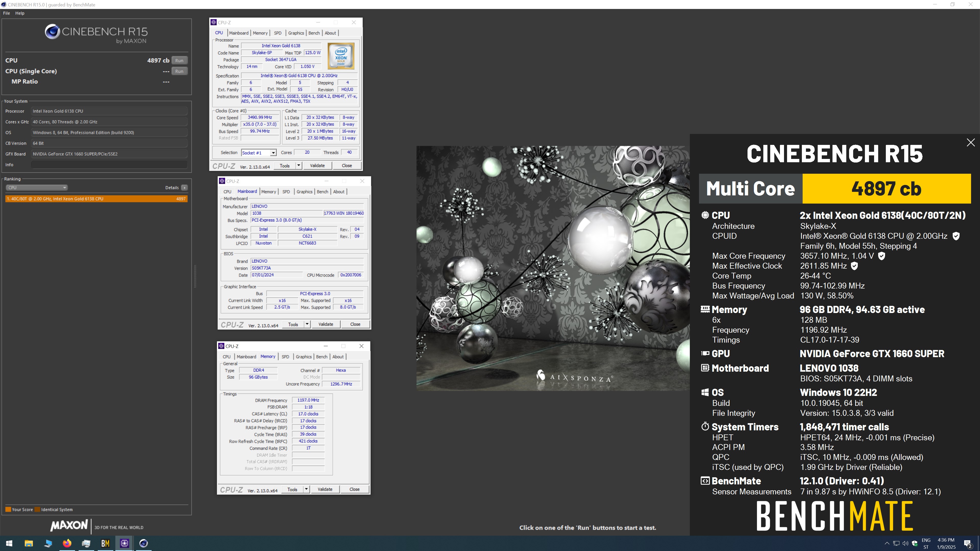Click CPU-Z title icon in the CPU window

[x=214, y=22]
